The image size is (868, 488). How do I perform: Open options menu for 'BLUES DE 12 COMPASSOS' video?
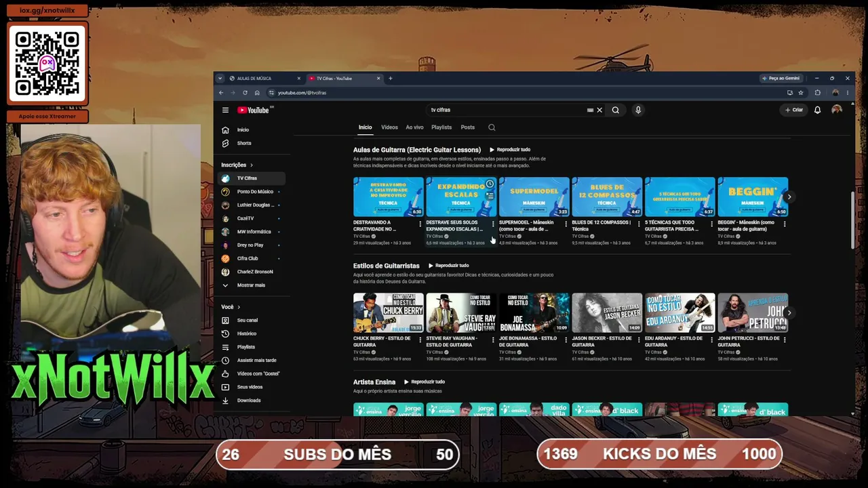[639, 224]
